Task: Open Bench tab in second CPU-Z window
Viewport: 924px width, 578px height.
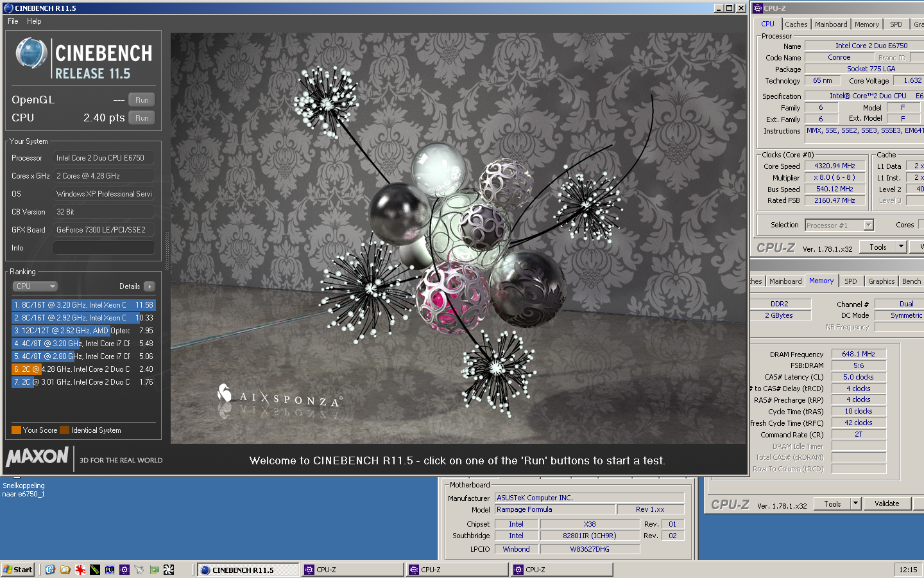Action: coord(911,281)
